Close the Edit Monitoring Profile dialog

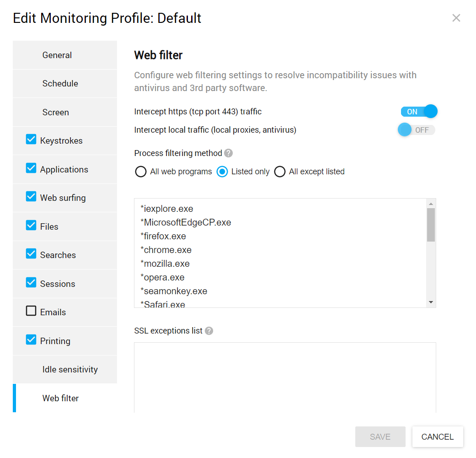coord(456,18)
